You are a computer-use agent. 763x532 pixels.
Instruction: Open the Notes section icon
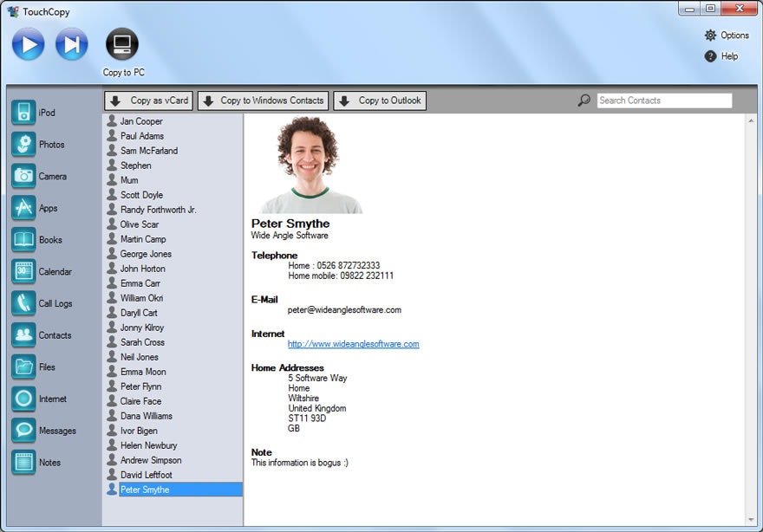point(23,462)
